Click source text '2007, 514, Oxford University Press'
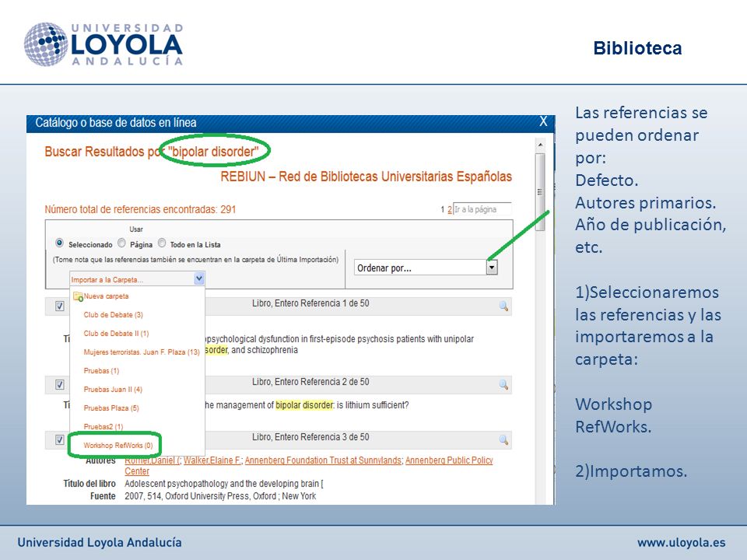Screen dimensions: 747x560 pyautogui.click(x=188, y=496)
